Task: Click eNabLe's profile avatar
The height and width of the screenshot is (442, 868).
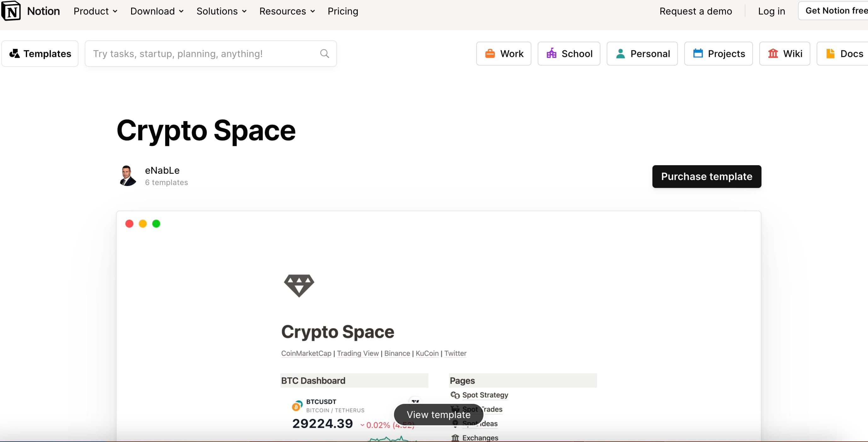Action: pyautogui.click(x=128, y=175)
